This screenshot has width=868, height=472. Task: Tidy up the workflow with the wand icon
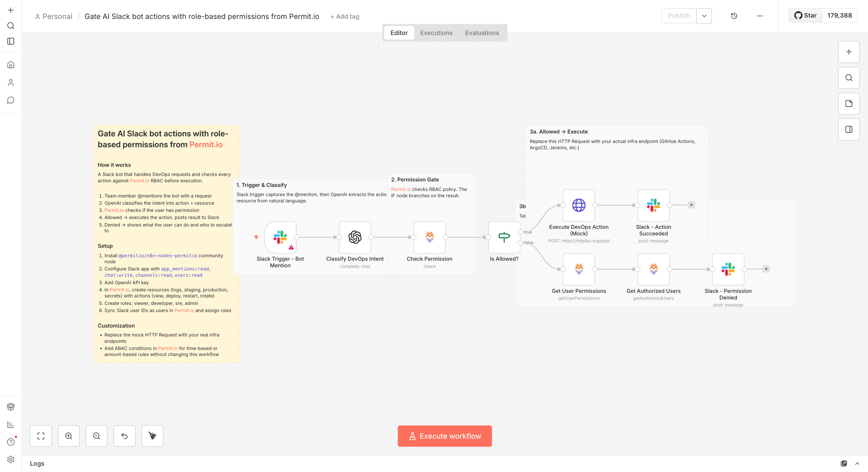click(152, 436)
